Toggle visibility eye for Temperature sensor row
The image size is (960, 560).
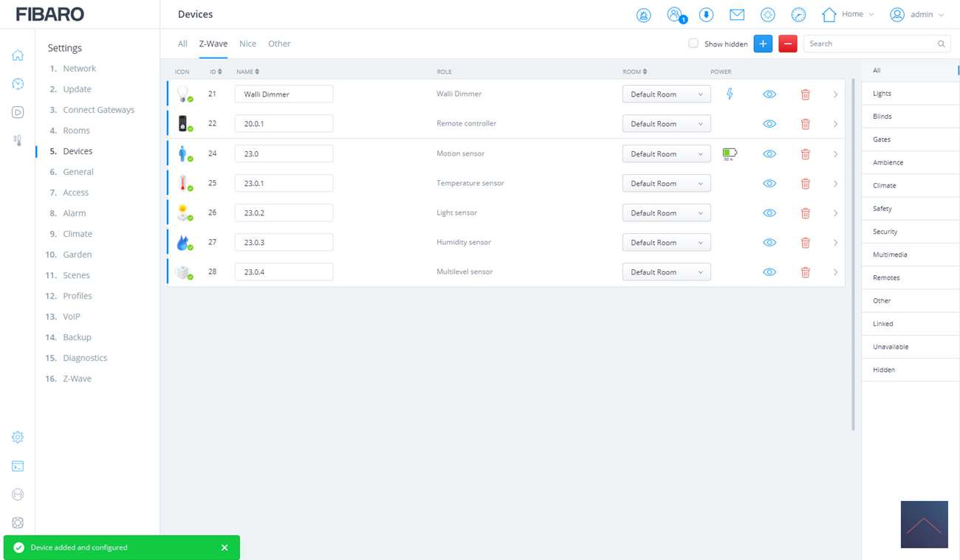[769, 184]
